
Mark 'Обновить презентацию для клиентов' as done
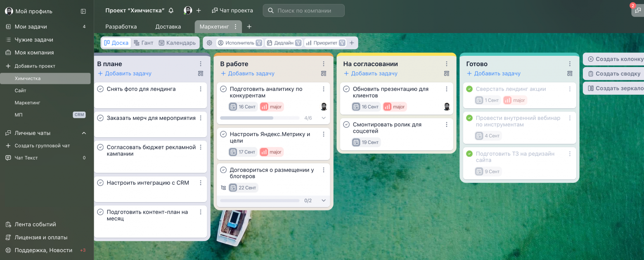(x=347, y=88)
